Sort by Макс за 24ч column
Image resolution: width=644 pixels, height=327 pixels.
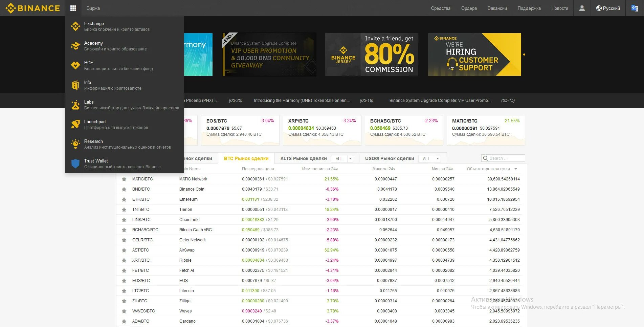click(x=384, y=169)
